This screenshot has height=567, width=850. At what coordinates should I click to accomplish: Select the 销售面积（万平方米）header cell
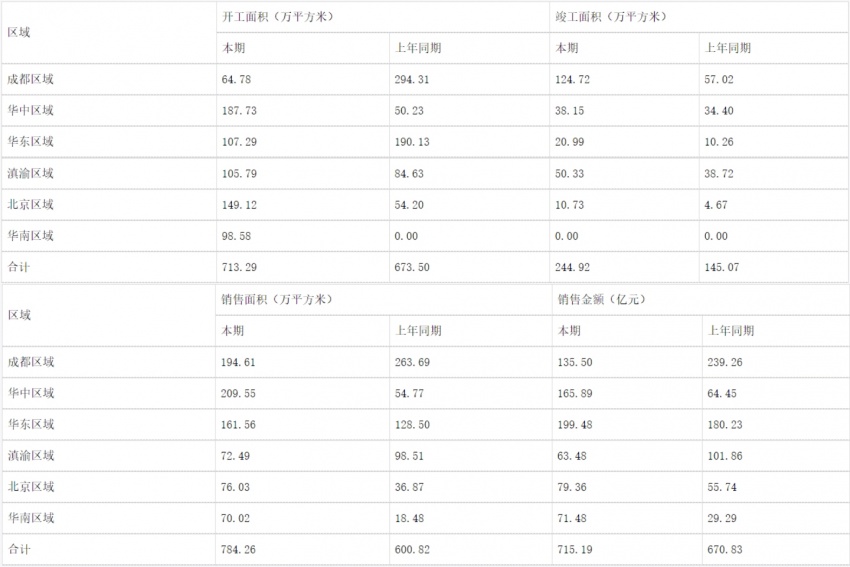pyautogui.click(x=278, y=299)
